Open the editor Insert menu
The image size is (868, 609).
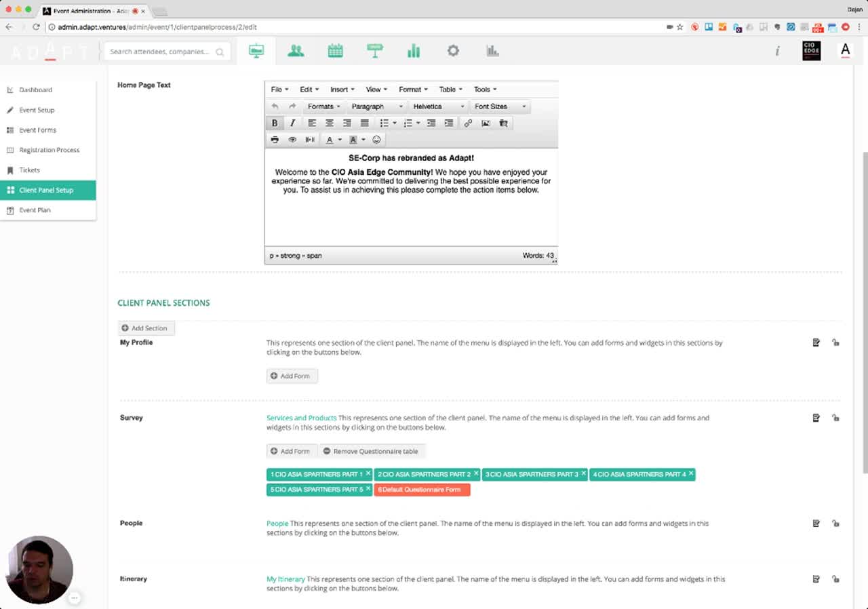coord(342,90)
